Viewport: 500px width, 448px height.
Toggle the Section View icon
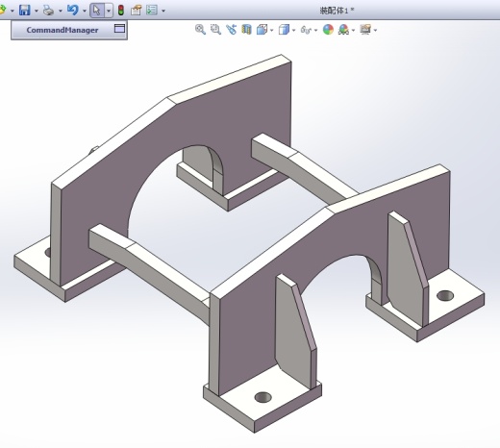pos(246,30)
